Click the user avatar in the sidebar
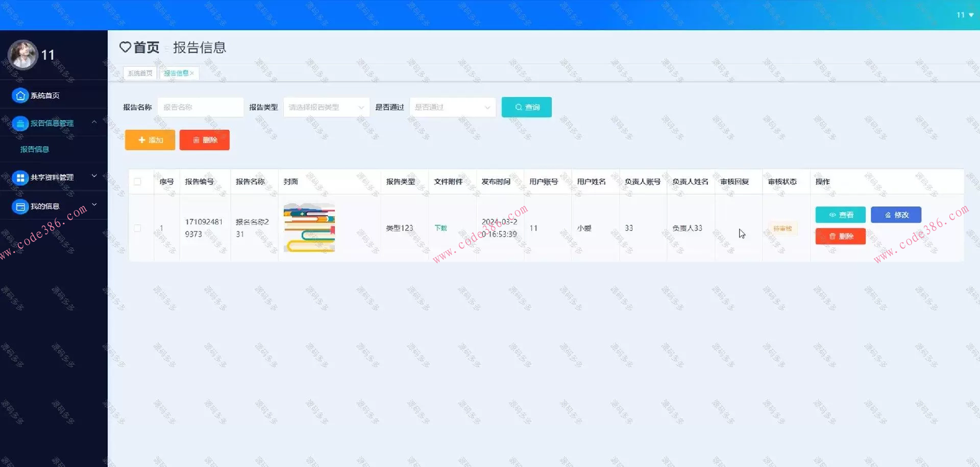The image size is (980, 467). click(x=22, y=54)
